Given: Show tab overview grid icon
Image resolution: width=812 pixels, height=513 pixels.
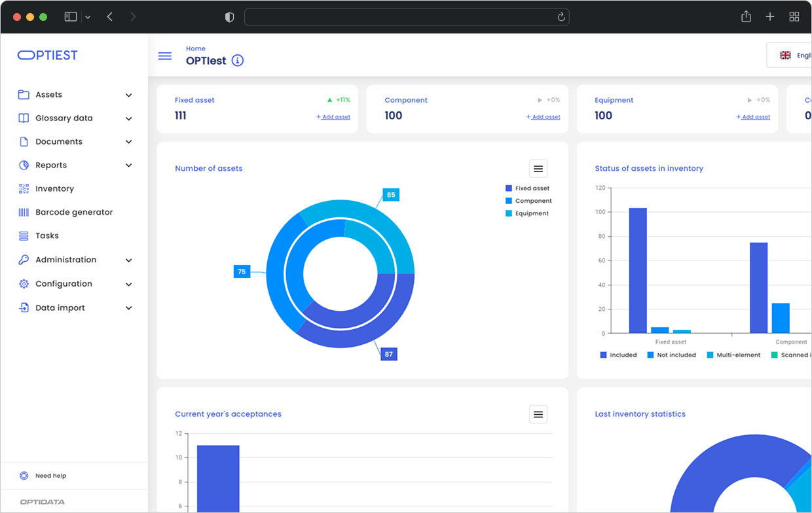Looking at the screenshot, I should [x=794, y=17].
